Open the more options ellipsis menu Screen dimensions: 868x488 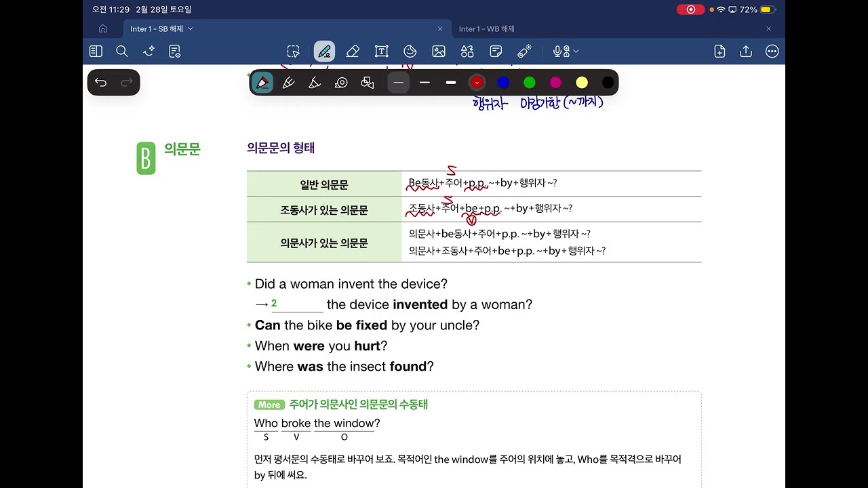click(772, 52)
